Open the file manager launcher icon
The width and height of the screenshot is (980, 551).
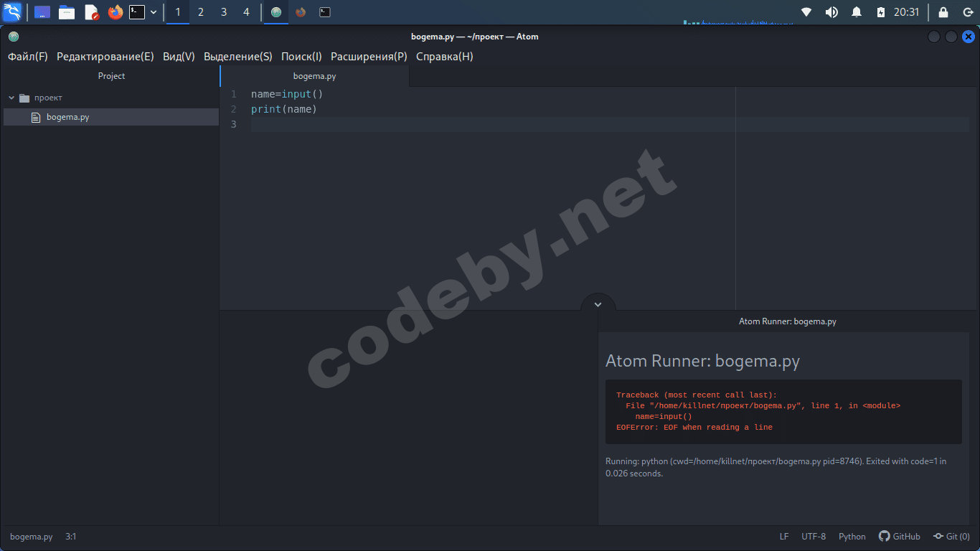point(67,12)
